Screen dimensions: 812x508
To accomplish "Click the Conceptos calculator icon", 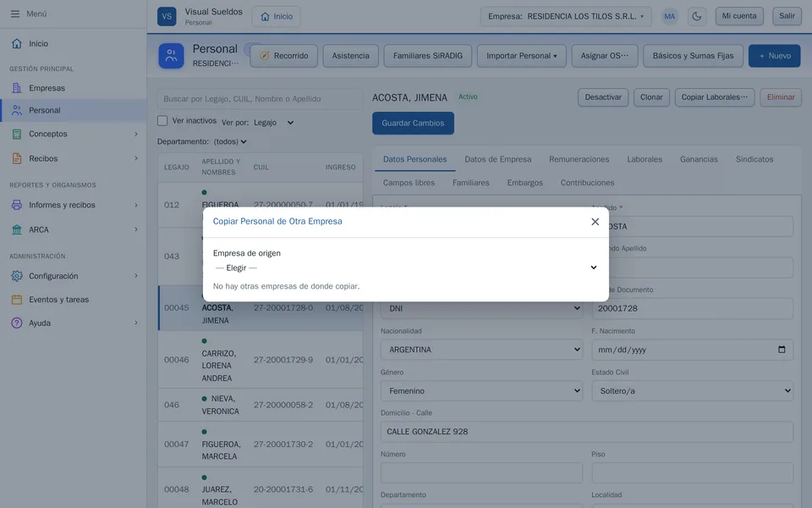I will pyautogui.click(x=17, y=135).
